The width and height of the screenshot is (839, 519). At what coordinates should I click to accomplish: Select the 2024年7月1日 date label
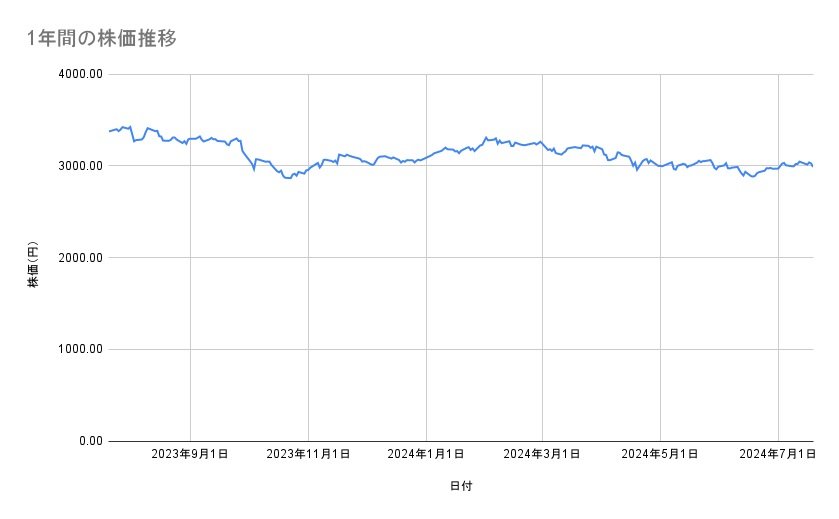tap(777, 454)
